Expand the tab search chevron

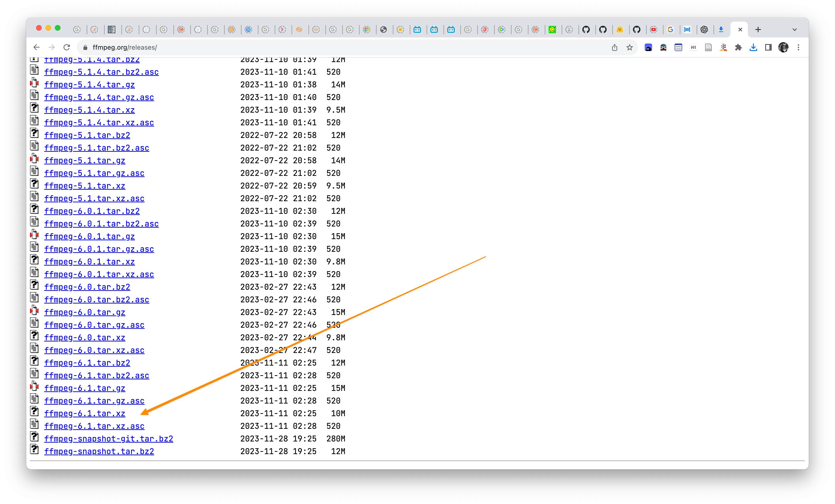point(794,30)
